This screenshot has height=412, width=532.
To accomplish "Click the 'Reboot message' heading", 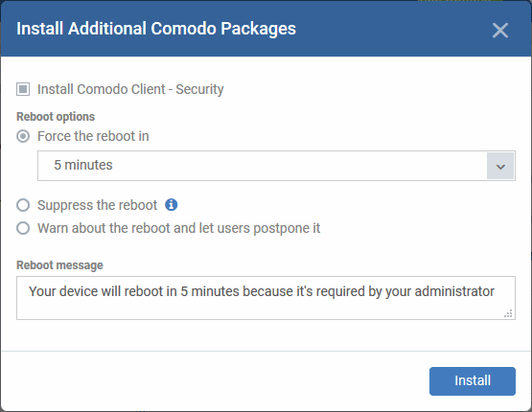I will point(59,265).
